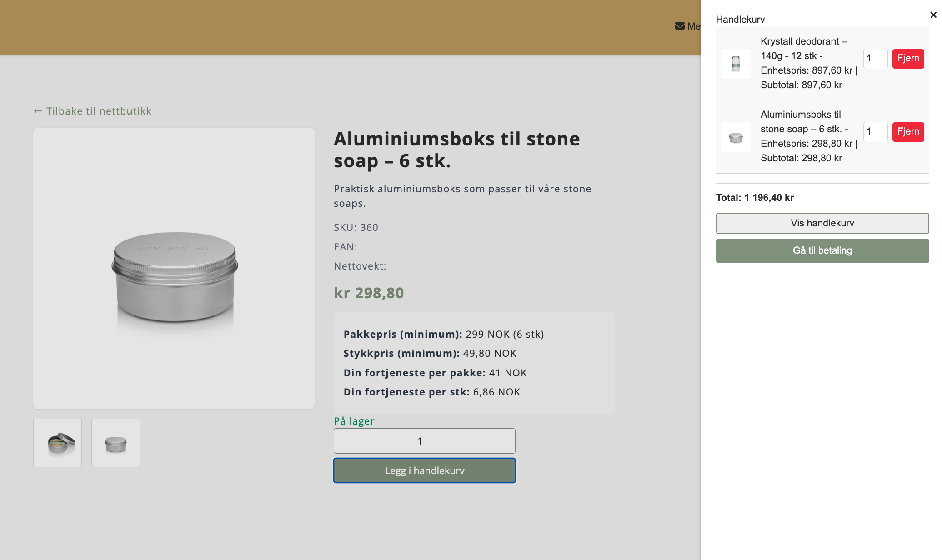This screenshot has width=942, height=560.
Task: Select the open tin gallery thumbnail
Action: pos(58,443)
